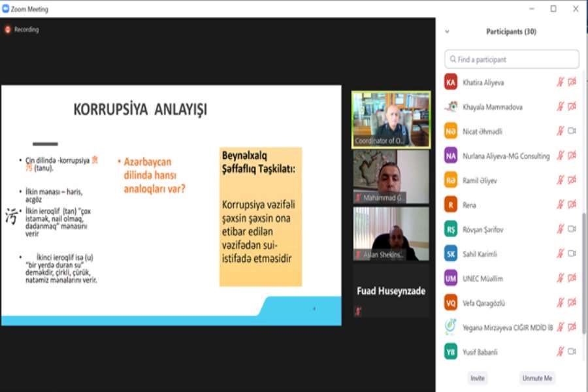This screenshot has width=588, height=392.
Task: Click Rena's orange R avatar
Action: 451,204
